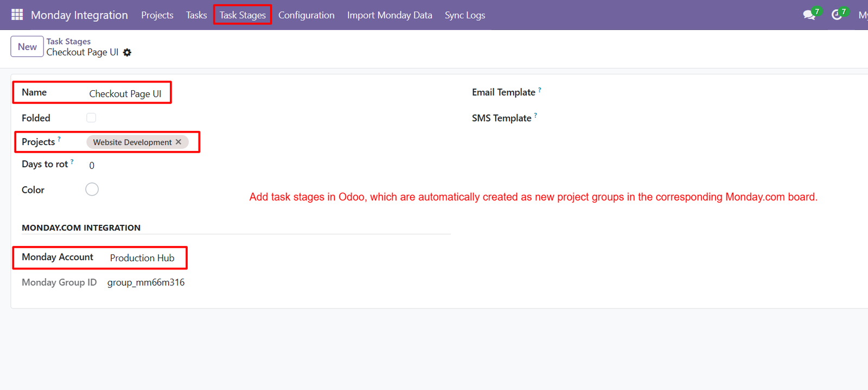Click the Monday Integration app title
Viewport: 868px width, 390px height.
tap(79, 15)
